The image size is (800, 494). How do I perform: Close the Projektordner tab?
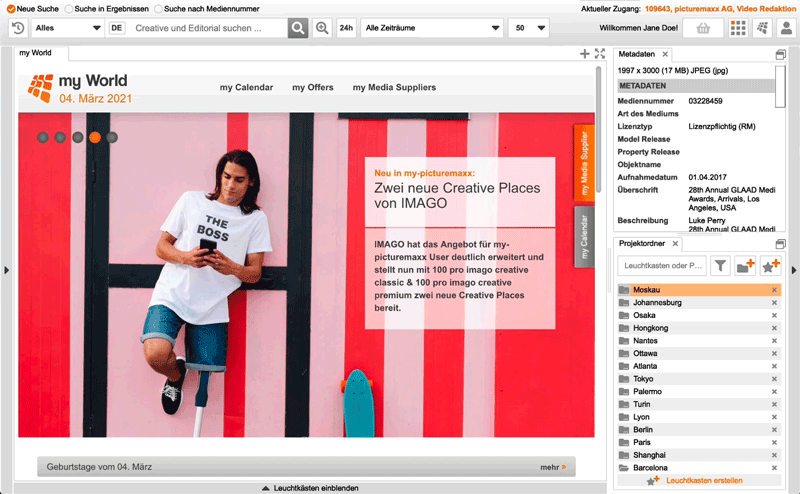point(675,244)
